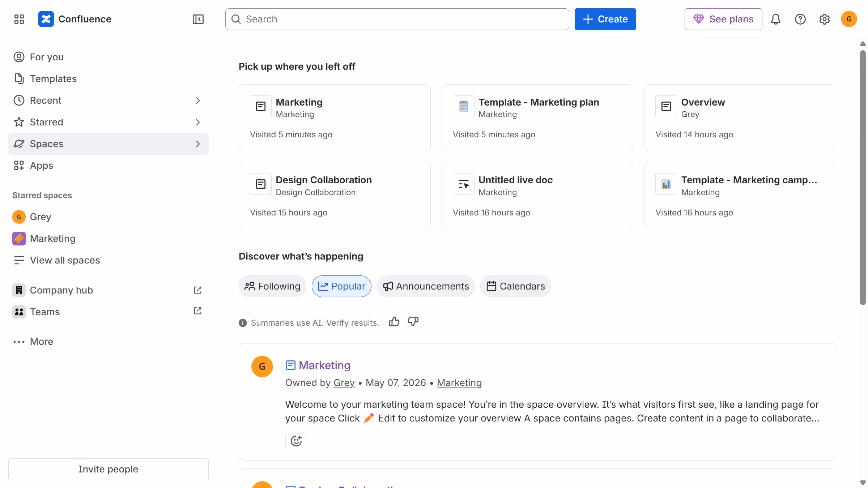Click the AI summaries info icon
The width and height of the screenshot is (868, 488).
pyautogui.click(x=243, y=323)
